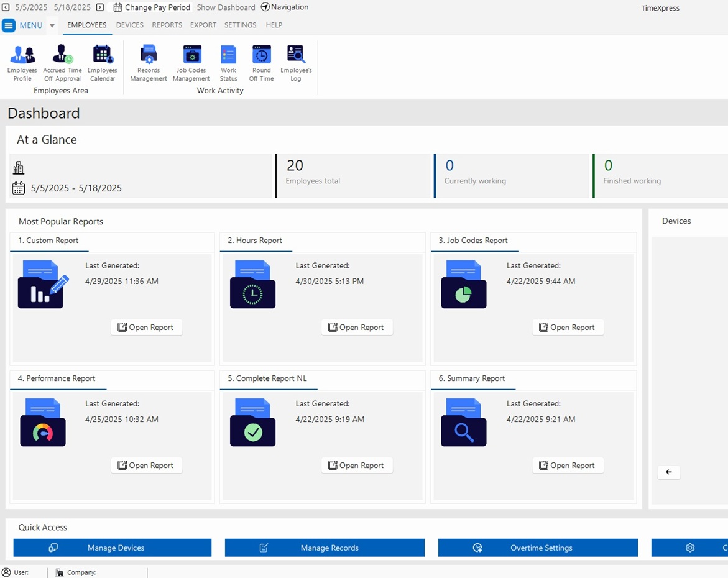The width and height of the screenshot is (728, 578).
Task: Click the company building icon in At a Glance
Action: 19,168
